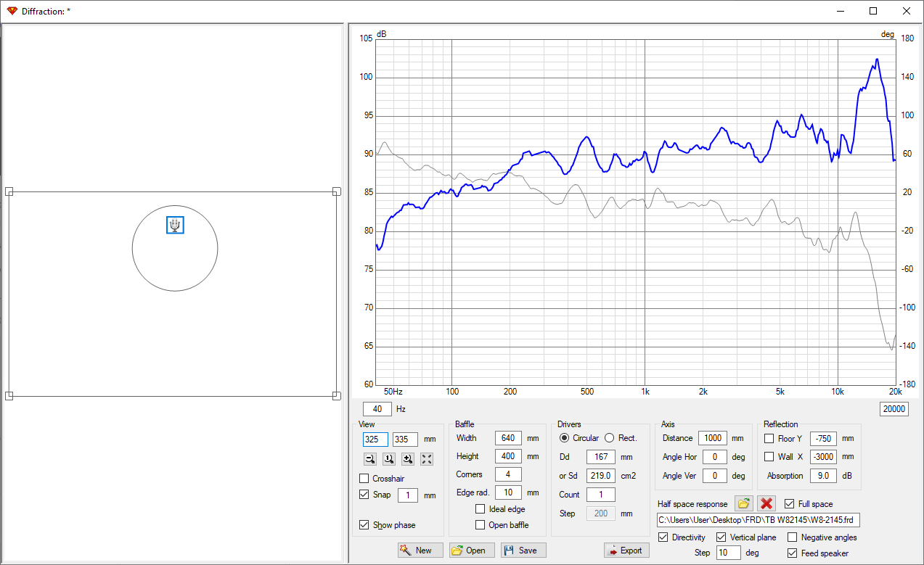Click the zoom 1:1 reset icon
Image resolution: width=924 pixels, height=565 pixels.
[389, 458]
